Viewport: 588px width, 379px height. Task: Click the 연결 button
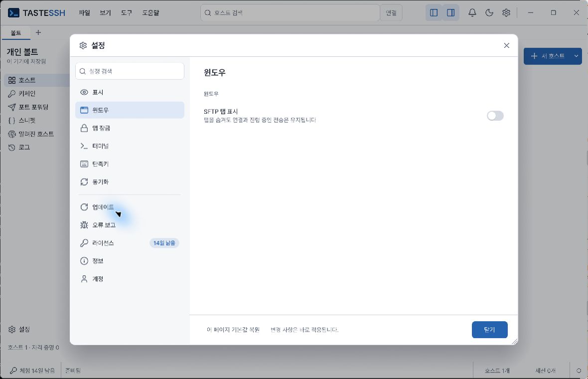point(391,13)
